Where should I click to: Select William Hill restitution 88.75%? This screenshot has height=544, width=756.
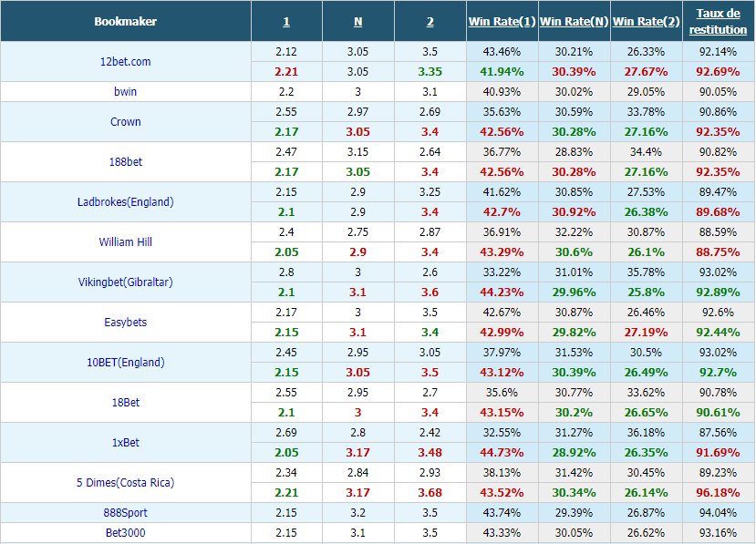click(718, 252)
